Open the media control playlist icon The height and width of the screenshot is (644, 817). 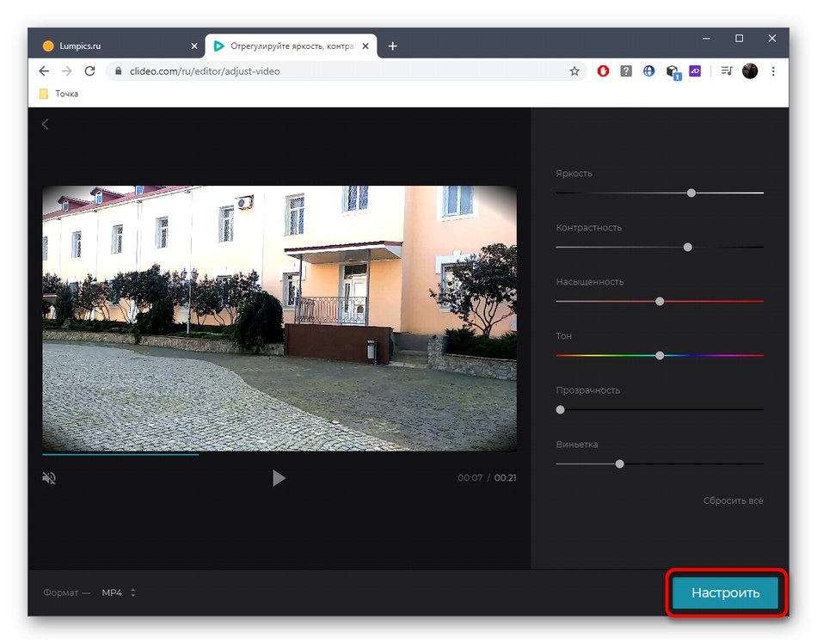tap(727, 71)
